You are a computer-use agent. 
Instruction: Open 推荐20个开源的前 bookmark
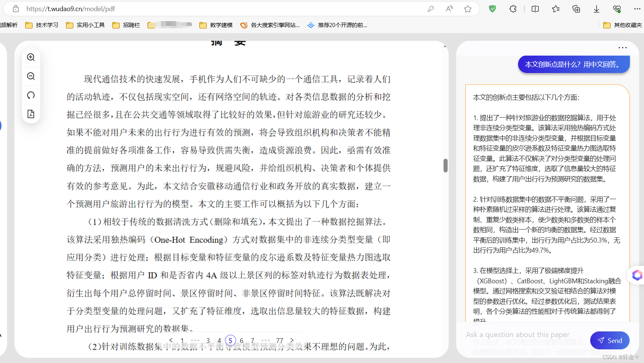click(337, 25)
